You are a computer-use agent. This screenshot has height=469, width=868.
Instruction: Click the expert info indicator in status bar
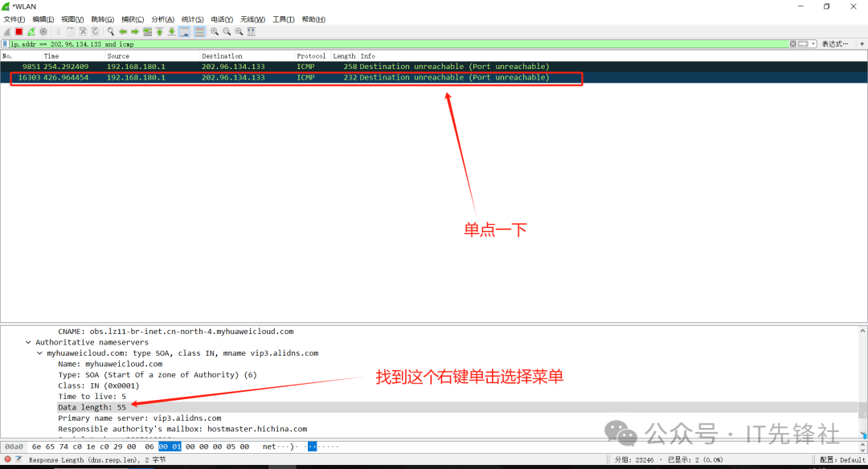[x=8, y=459]
